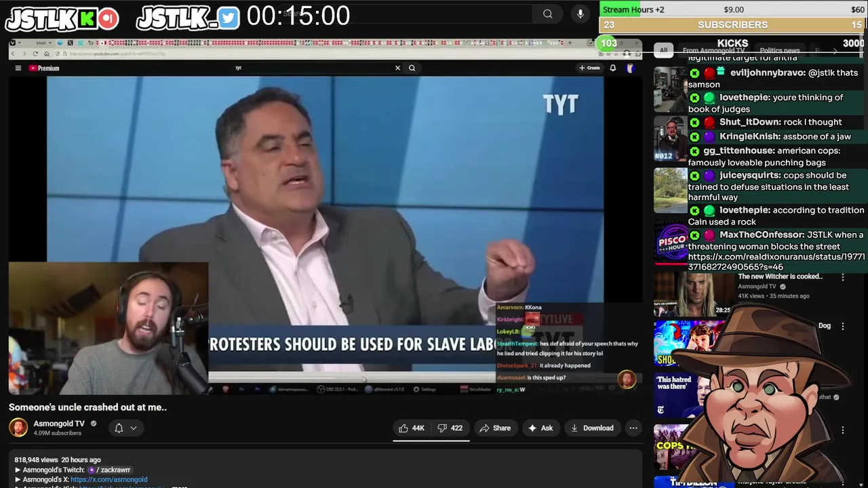
Task: Open YouTube notifications bell in header
Action: pos(613,68)
